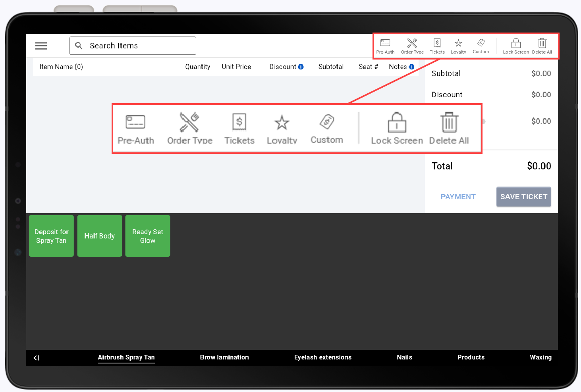Switch to the Brow lamination tab
Image resolution: width=581 pixels, height=392 pixels.
[224, 357]
